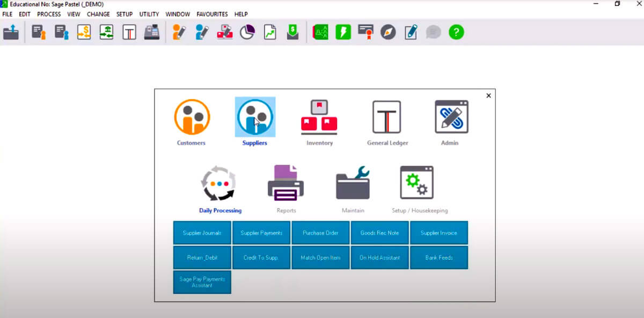The height and width of the screenshot is (318, 644).
Task: Open the cash register toolbar icon
Action: (x=152, y=32)
